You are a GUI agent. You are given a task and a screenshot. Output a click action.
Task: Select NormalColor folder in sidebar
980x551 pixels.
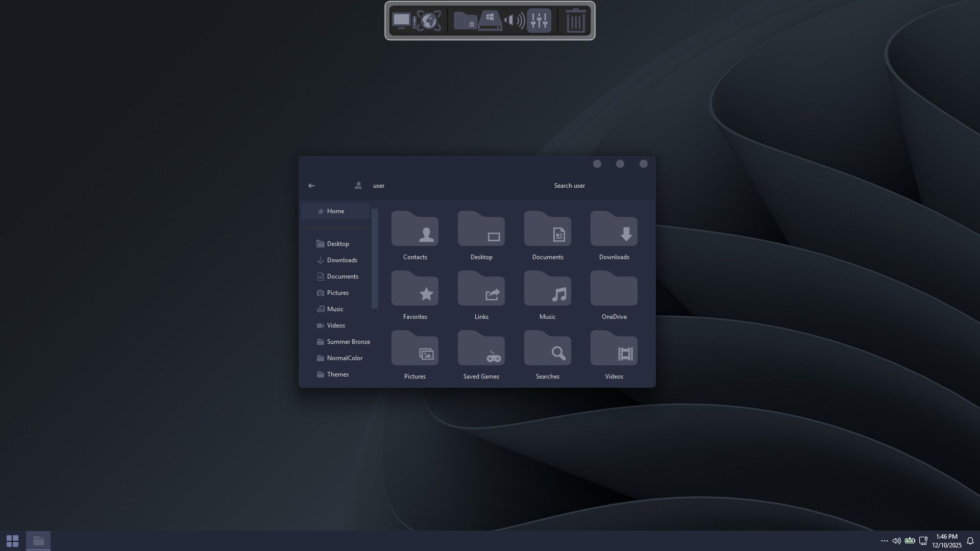click(345, 358)
